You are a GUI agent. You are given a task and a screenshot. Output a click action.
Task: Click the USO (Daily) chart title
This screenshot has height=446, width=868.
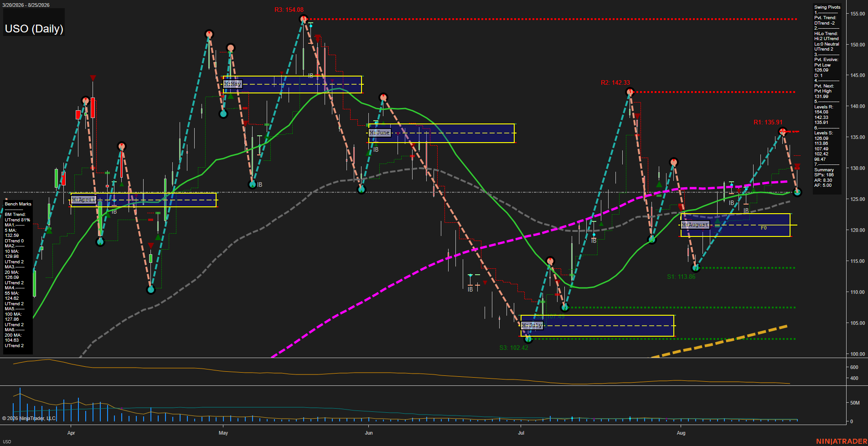tap(34, 29)
